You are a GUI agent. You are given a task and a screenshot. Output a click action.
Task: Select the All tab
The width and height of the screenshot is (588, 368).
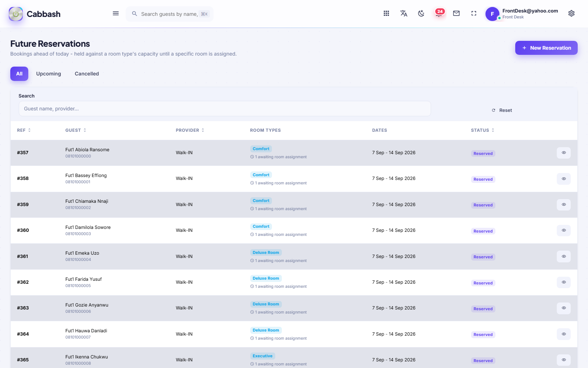pos(19,74)
